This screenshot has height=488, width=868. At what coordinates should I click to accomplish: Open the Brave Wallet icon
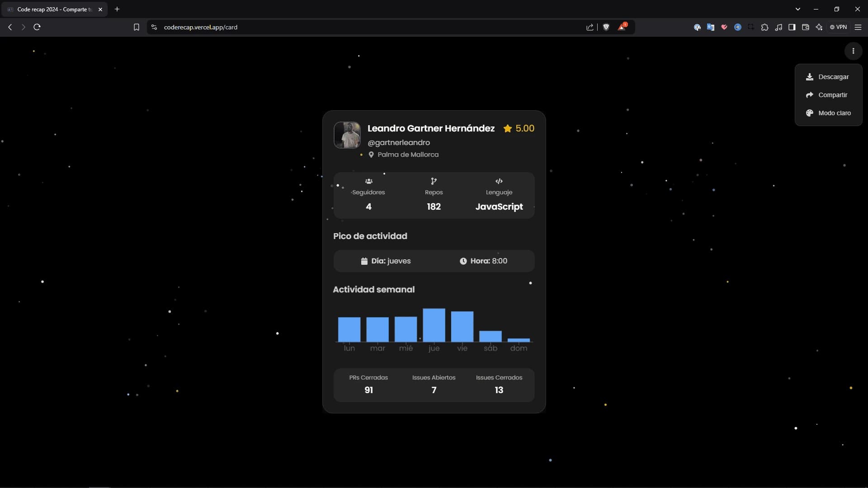(805, 27)
